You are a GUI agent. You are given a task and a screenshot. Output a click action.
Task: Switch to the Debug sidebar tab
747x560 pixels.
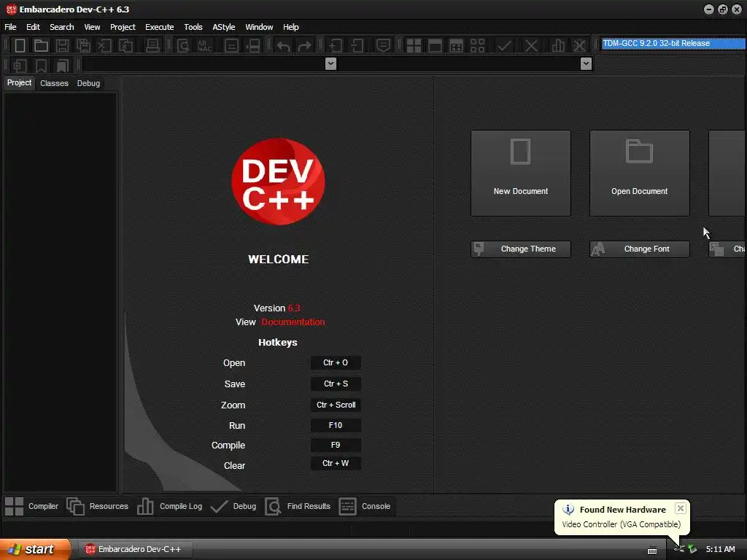point(88,83)
